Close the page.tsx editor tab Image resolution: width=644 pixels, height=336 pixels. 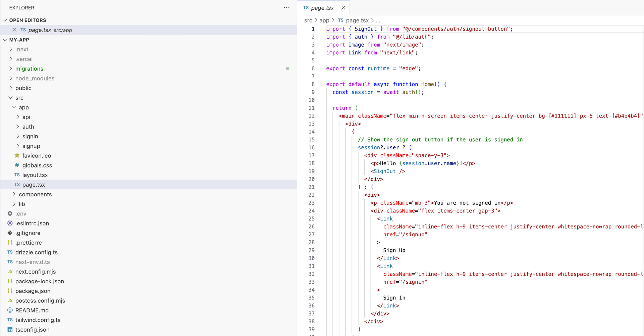point(343,8)
